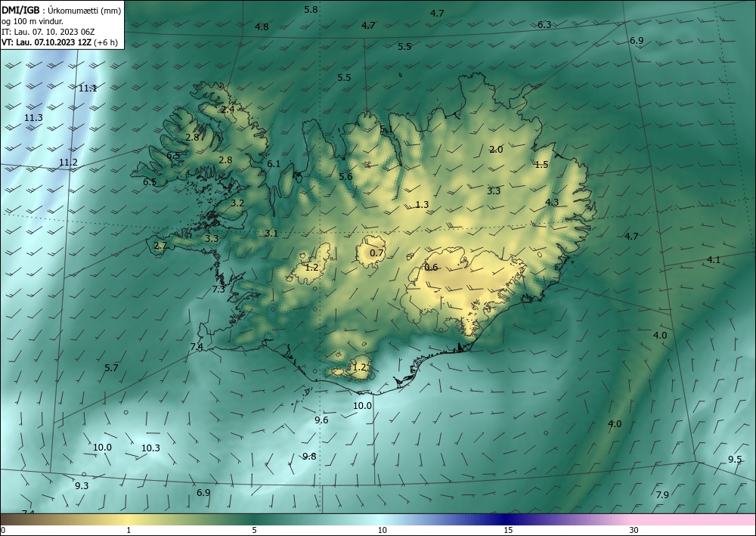Click the 0 tick on the color scale
The height and width of the screenshot is (536, 756).
pos(3,530)
